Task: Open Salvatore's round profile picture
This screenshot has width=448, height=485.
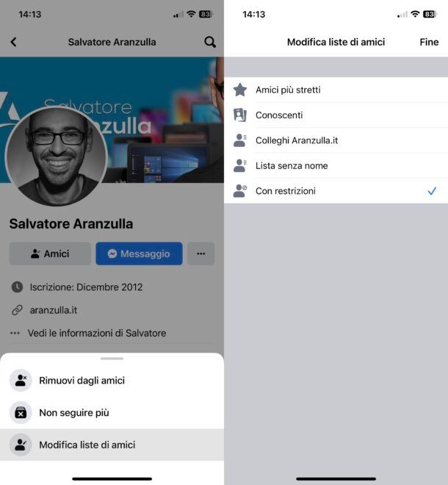Action: (x=57, y=157)
